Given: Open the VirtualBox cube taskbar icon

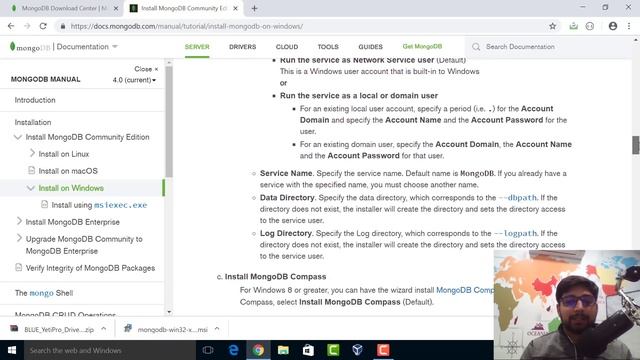Looking at the screenshot, I should pyautogui.click(x=358, y=350).
